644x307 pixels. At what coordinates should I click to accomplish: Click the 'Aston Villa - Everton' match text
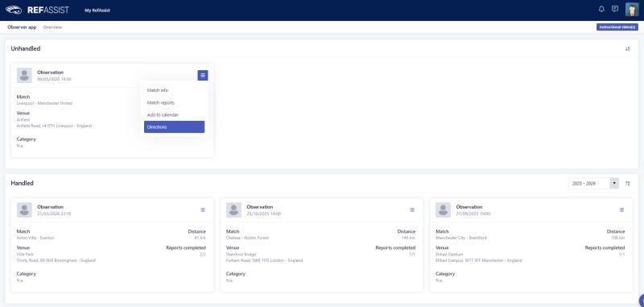35,238
